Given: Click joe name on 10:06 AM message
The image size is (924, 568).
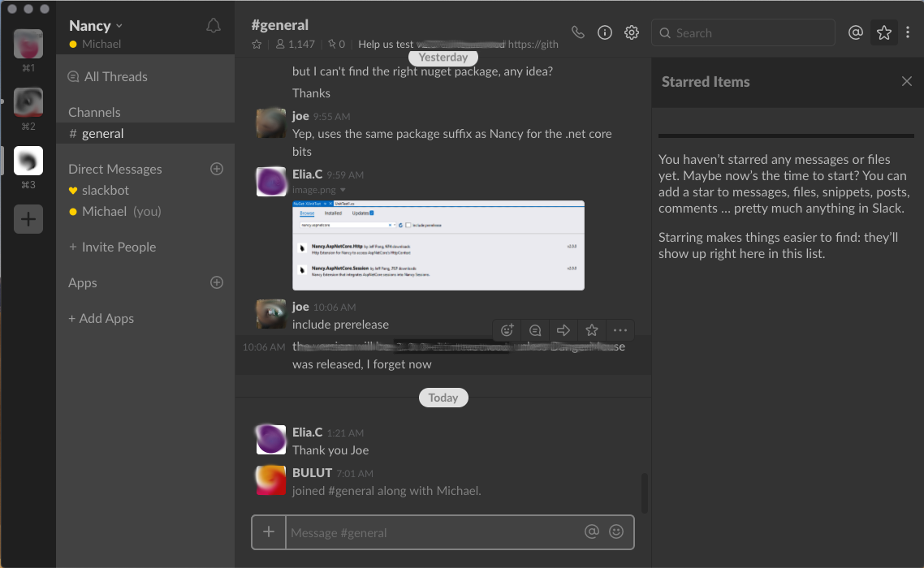Looking at the screenshot, I should tap(300, 307).
